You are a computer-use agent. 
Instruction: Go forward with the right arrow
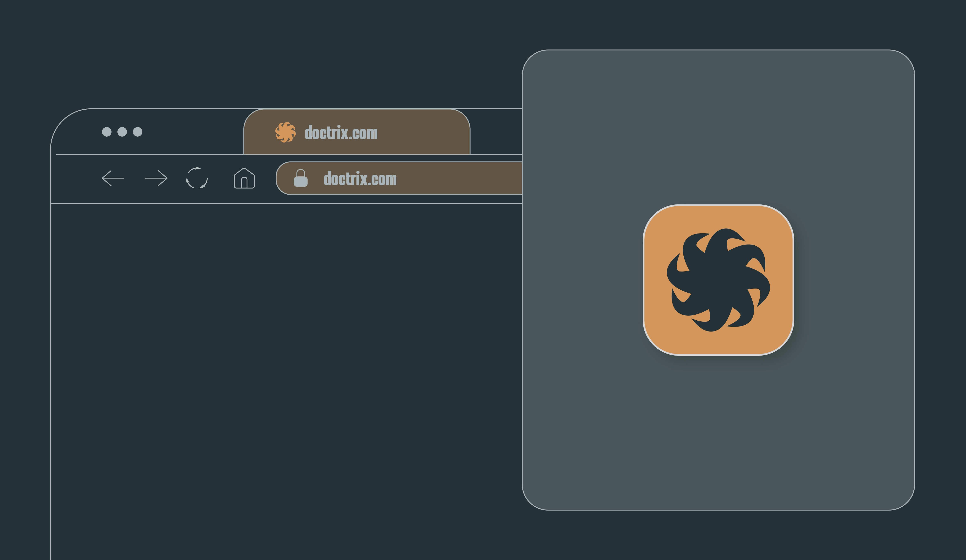tap(156, 178)
